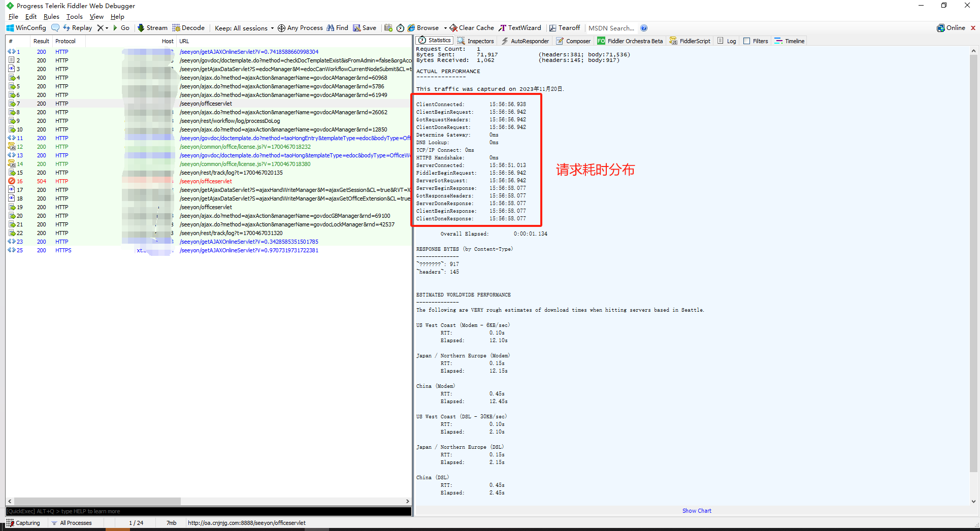Screen dimensions: 980x531
Task: Open the Keep: All sessions dropdown
Action: tap(244, 28)
